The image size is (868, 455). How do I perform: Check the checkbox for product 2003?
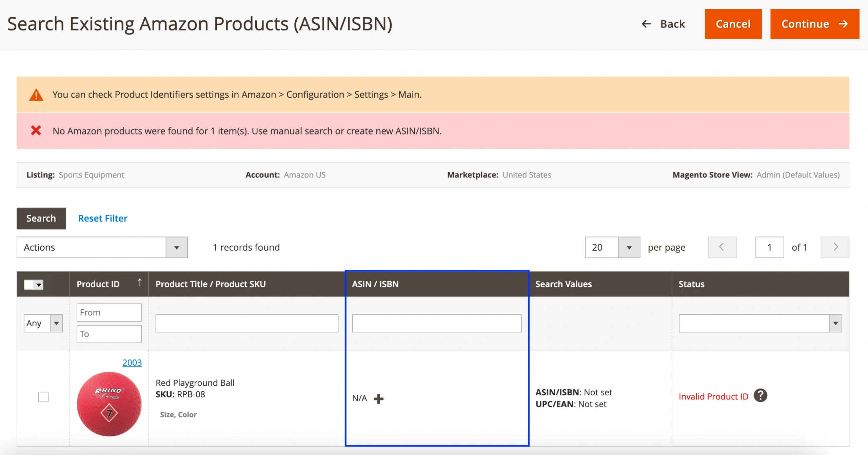pos(43,397)
